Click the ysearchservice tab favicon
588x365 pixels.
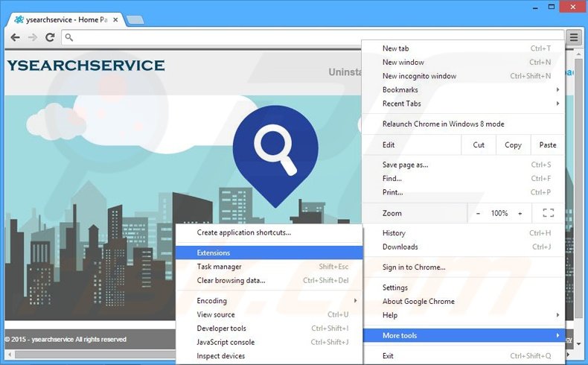[19, 19]
